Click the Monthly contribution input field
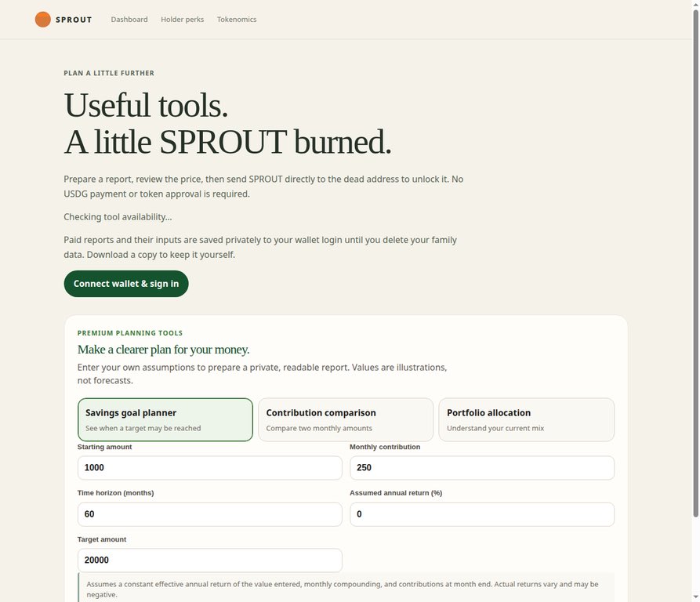The height and width of the screenshot is (602, 700). point(482,468)
